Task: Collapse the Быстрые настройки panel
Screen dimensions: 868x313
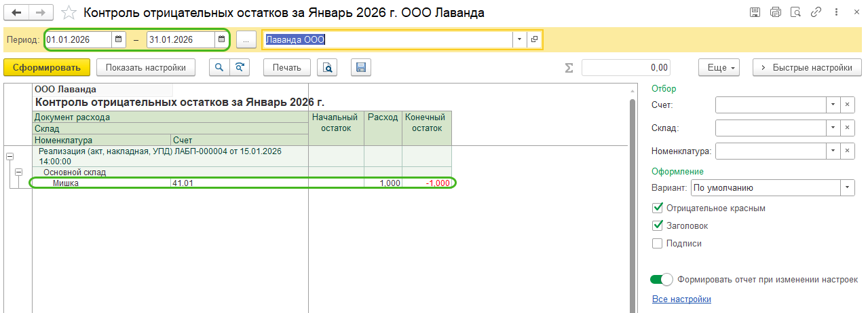Action: tap(806, 67)
